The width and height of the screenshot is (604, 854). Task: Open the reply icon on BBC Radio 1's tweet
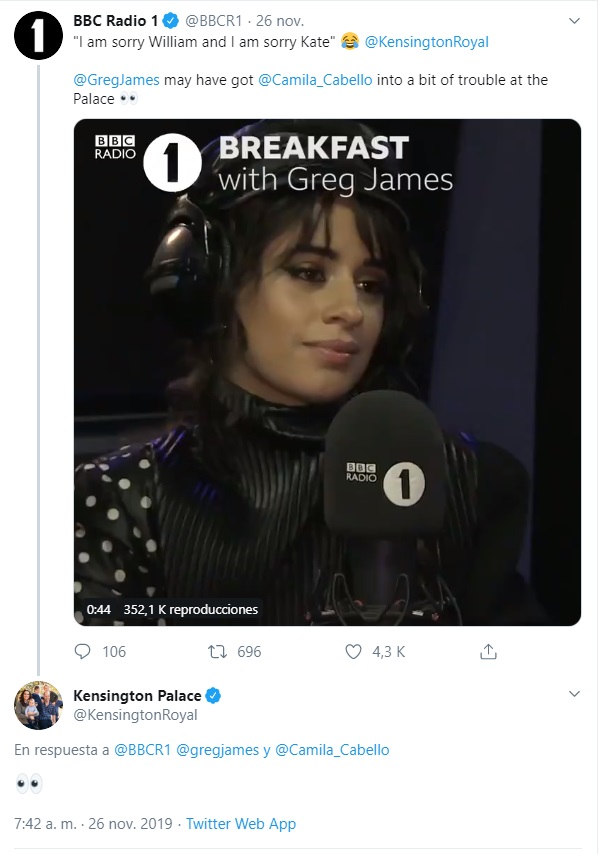(x=82, y=652)
